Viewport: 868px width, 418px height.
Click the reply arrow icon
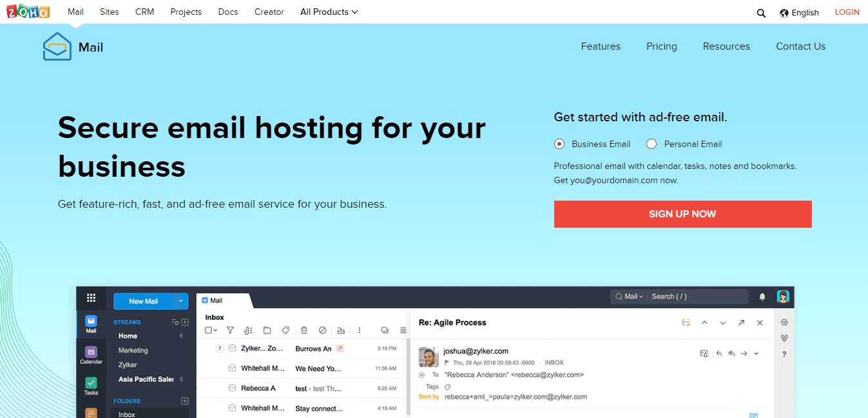pyautogui.click(x=719, y=353)
